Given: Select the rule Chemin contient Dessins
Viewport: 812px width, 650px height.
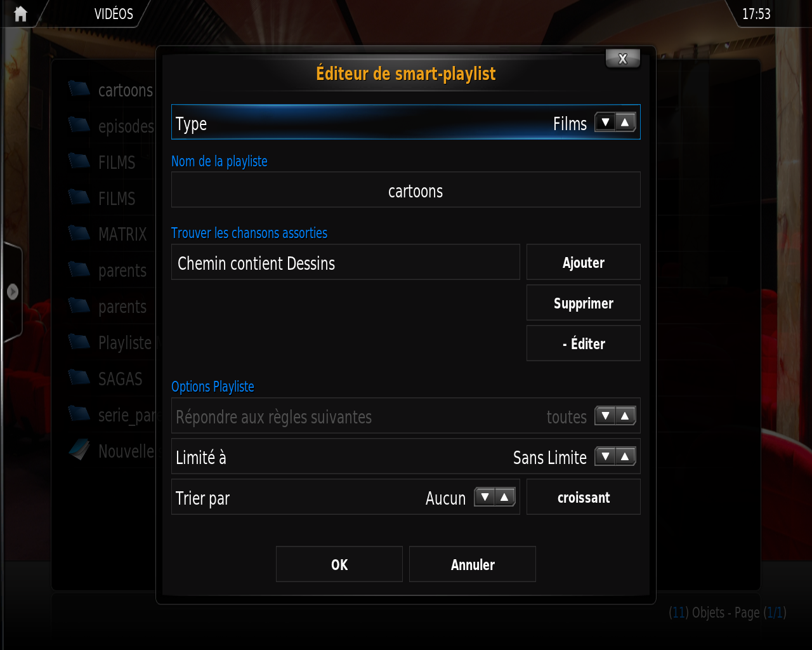Looking at the screenshot, I should click(x=346, y=262).
